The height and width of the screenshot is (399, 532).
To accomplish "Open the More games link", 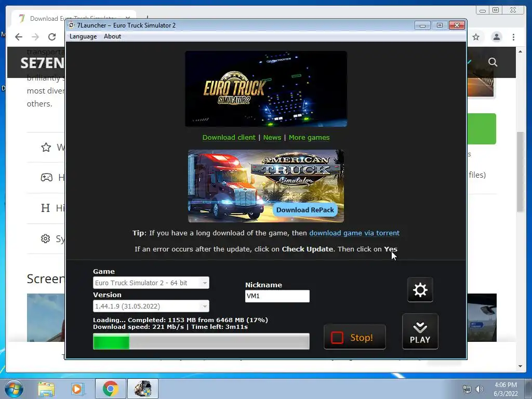I will click(309, 137).
